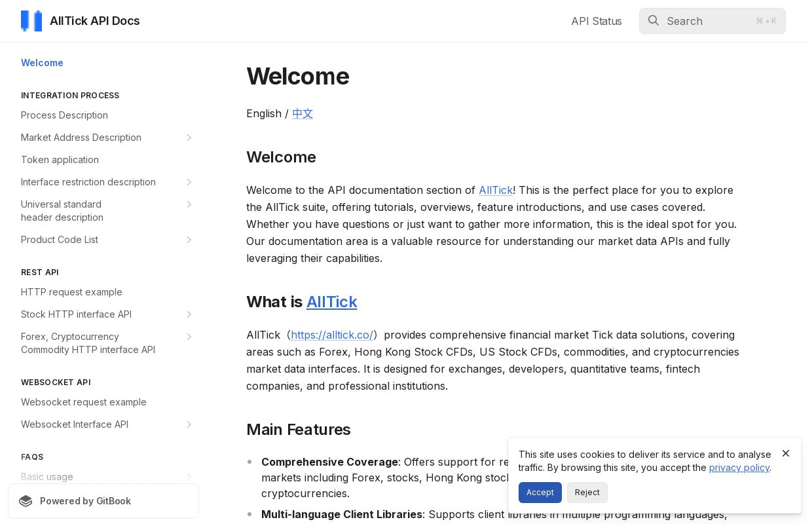Expand Universal standard header description chevron

(189, 204)
